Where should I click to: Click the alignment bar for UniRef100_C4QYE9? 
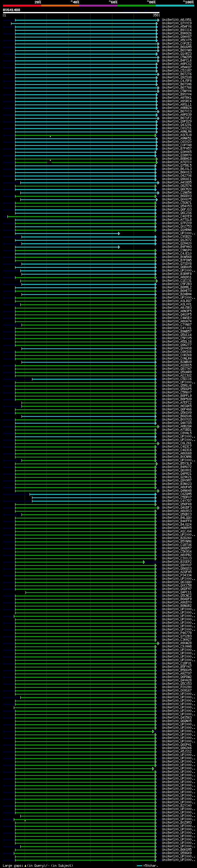(x=82, y=217)
